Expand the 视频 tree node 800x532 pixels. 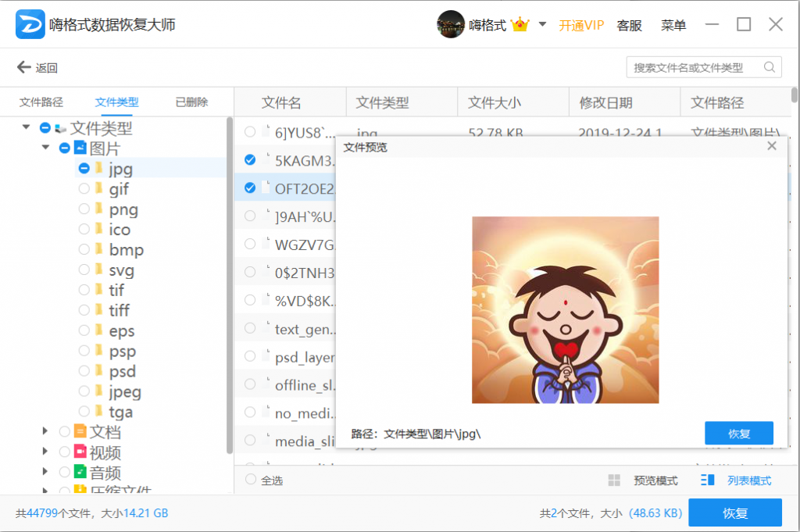click(x=45, y=451)
